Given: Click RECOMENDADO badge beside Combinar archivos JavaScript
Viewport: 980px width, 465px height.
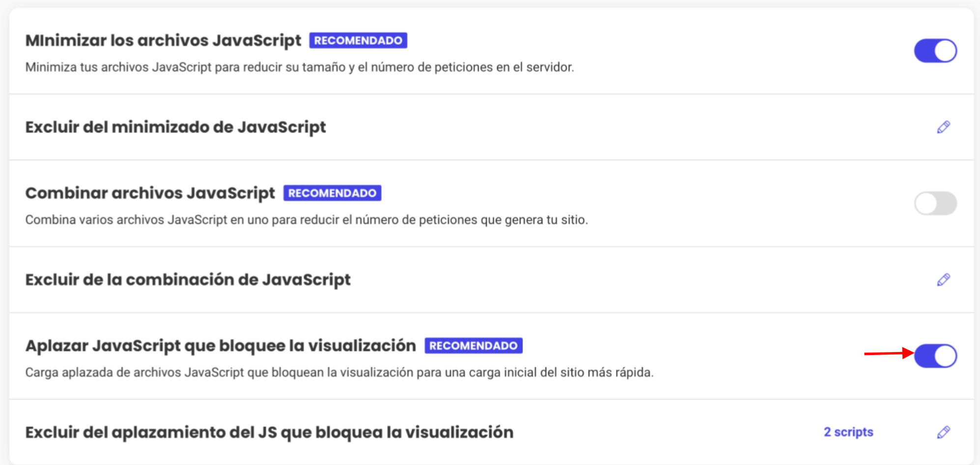Looking at the screenshot, I should [332, 193].
